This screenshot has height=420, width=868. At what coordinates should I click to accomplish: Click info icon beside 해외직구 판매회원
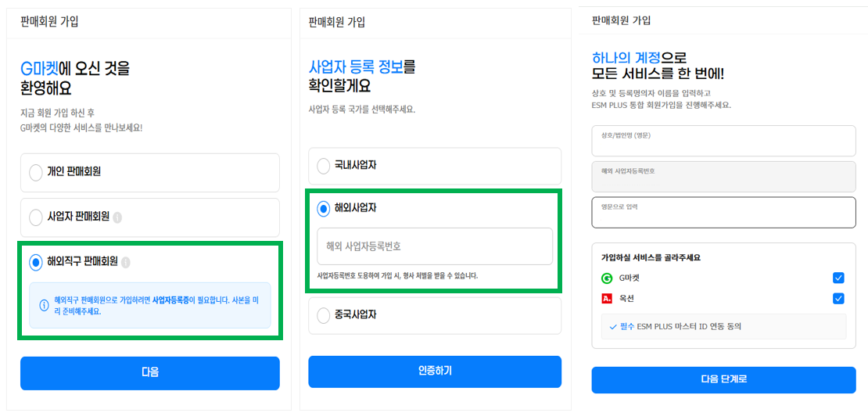coord(126,262)
